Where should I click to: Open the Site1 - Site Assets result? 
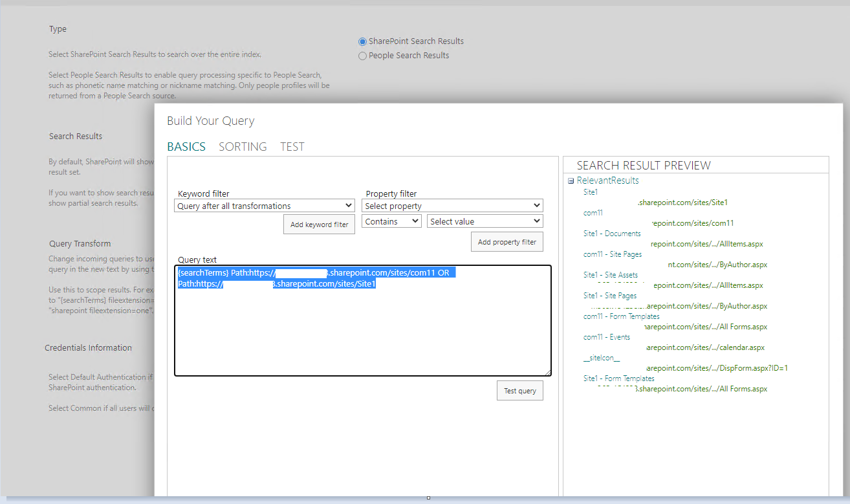pyautogui.click(x=611, y=275)
